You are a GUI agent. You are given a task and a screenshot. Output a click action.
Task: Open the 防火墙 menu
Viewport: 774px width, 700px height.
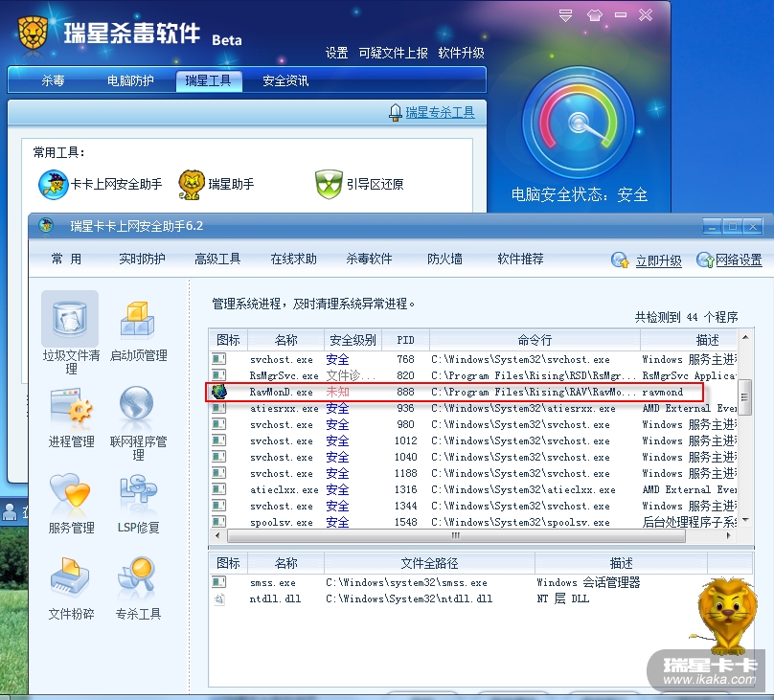click(x=444, y=259)
